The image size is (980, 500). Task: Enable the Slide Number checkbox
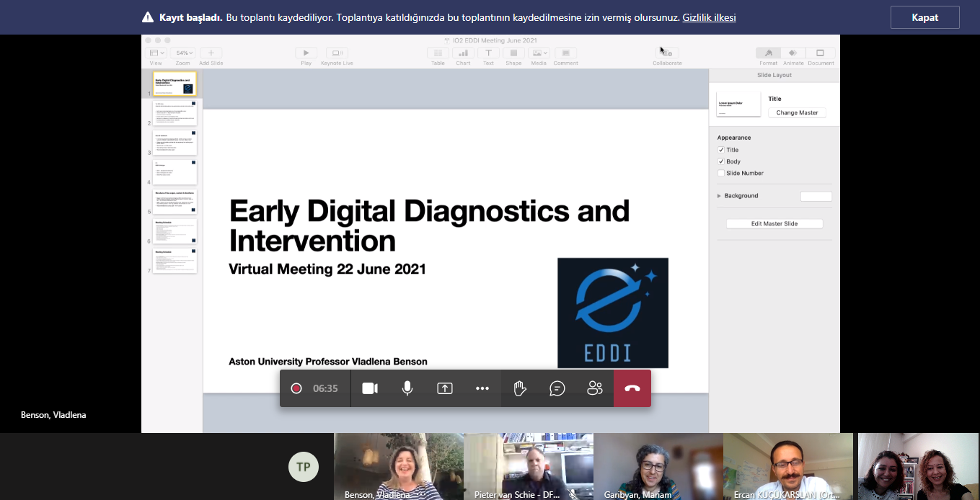point(721,173)
